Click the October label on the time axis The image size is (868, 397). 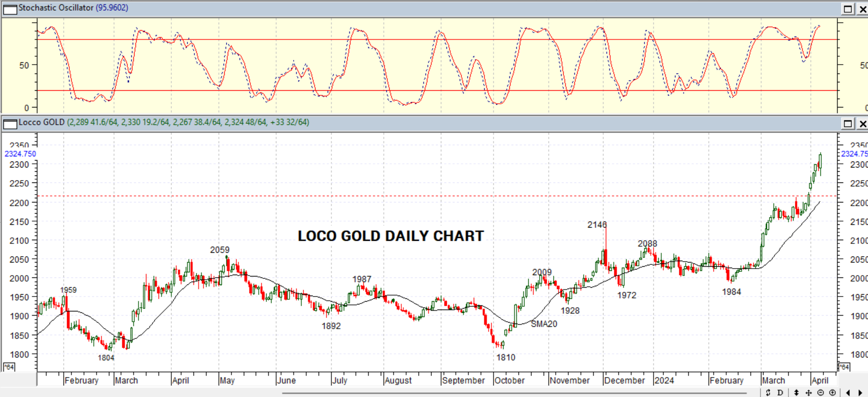(x=509, y=380)
